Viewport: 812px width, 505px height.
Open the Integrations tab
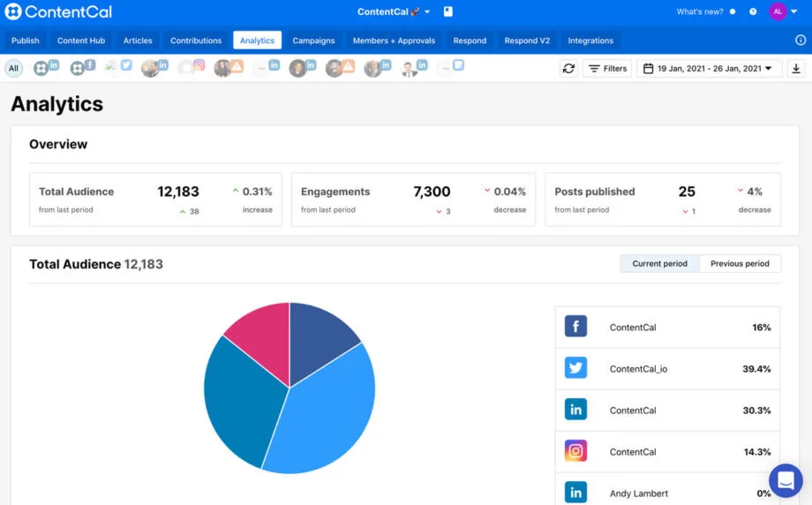tap(590, 41)
